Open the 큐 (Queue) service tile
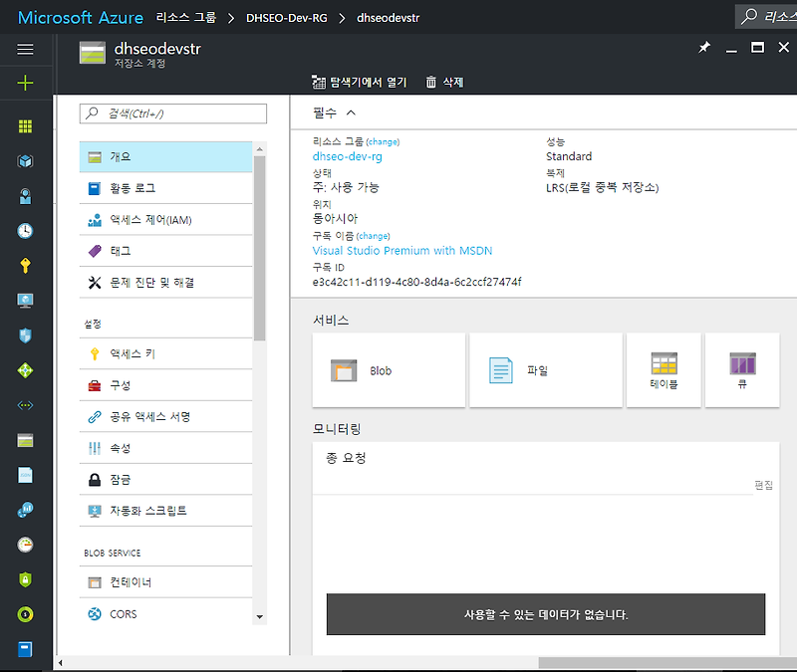Screen dimensions: 797x672 coord(742,370)
